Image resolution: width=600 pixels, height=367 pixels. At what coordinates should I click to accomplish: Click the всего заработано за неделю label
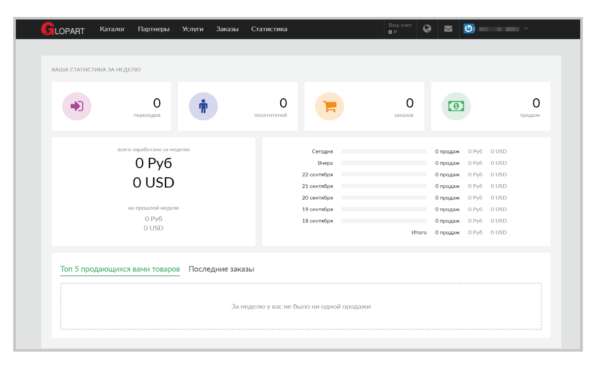click(x=153, y=149)
